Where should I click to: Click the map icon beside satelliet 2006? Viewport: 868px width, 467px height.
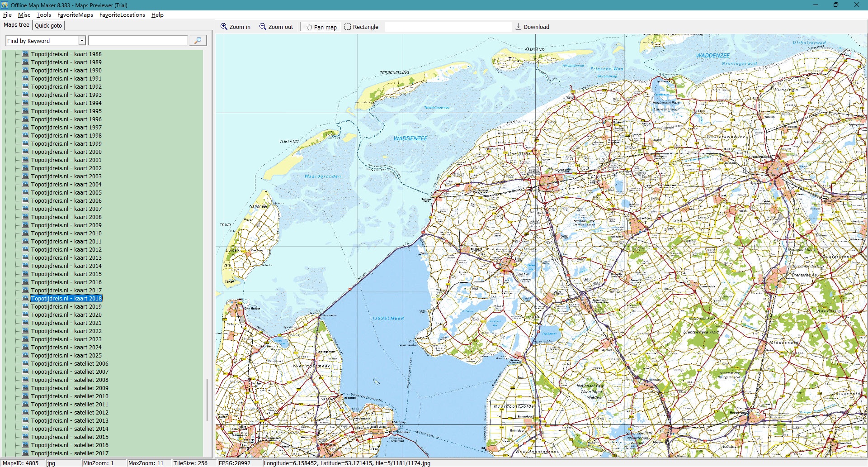[x=25, y=363]
